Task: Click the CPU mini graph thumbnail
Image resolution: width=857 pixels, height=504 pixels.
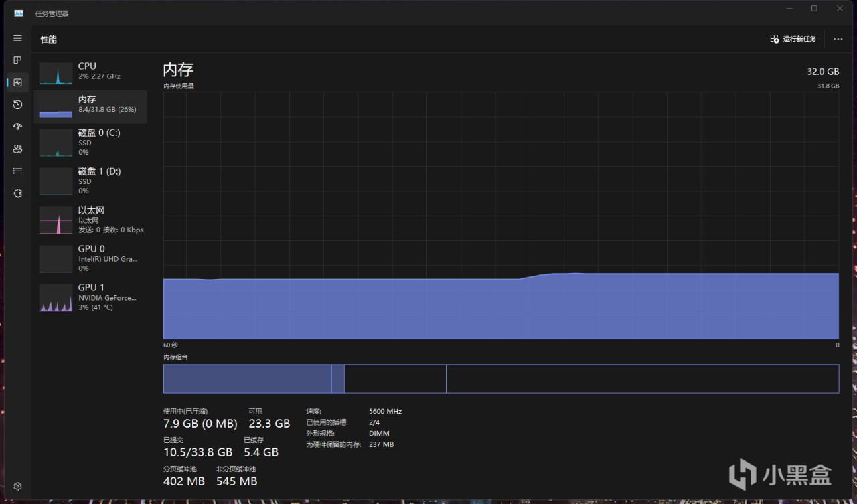Action: [56, 73]
